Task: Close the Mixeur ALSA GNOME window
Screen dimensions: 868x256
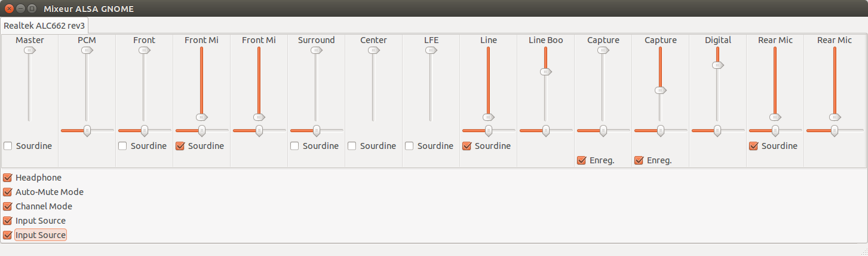Action: [9, 8]
